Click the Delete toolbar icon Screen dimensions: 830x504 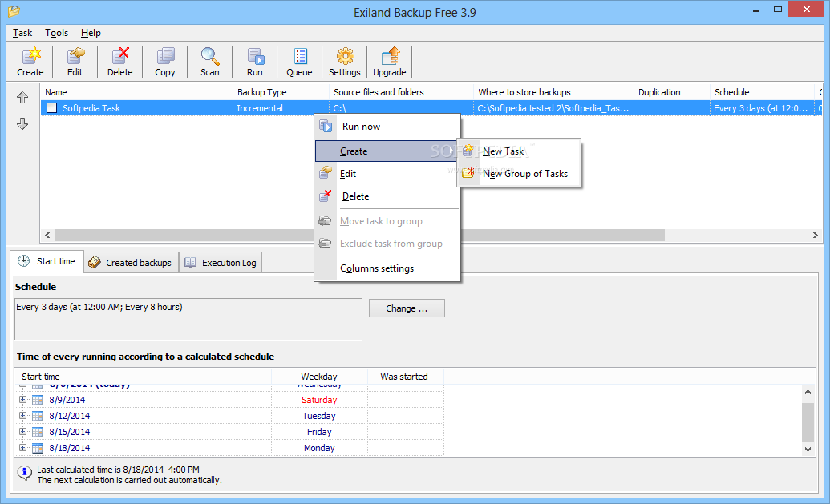pyautogui.click(x=120, y=56)
